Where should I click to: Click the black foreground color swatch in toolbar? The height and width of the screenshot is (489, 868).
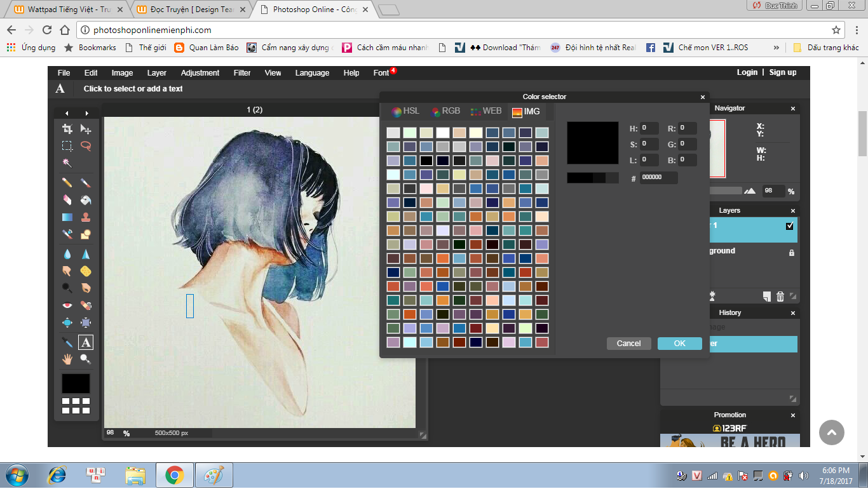(76, 384)
